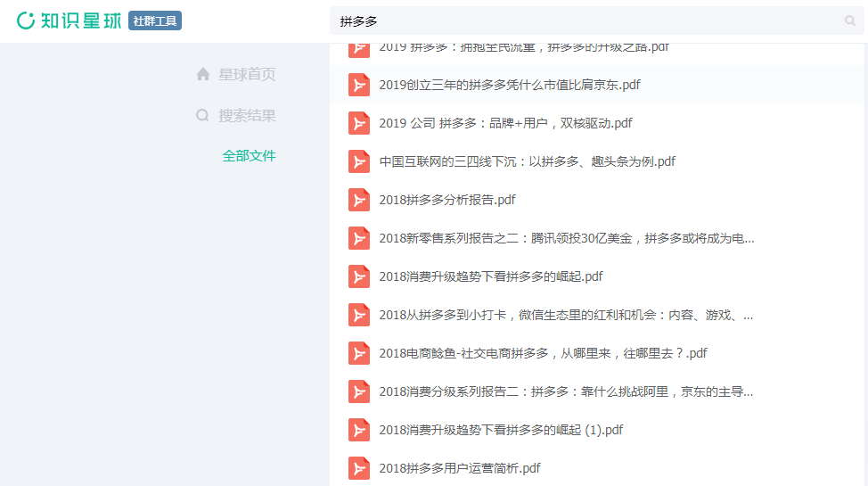
Task: Click PDF icon for 2018消费升级趋势下看拼多多的崛起.pdf
Action: [x=359, y=276]
